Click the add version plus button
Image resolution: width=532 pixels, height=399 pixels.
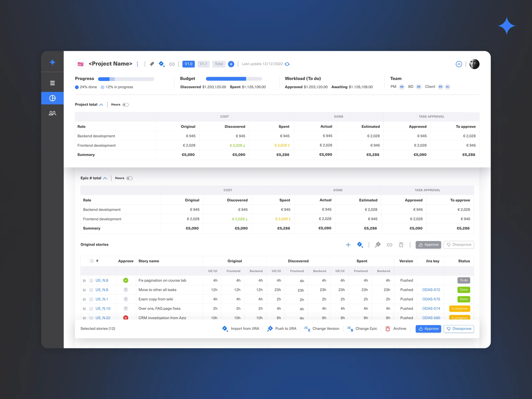click(231, 64)
